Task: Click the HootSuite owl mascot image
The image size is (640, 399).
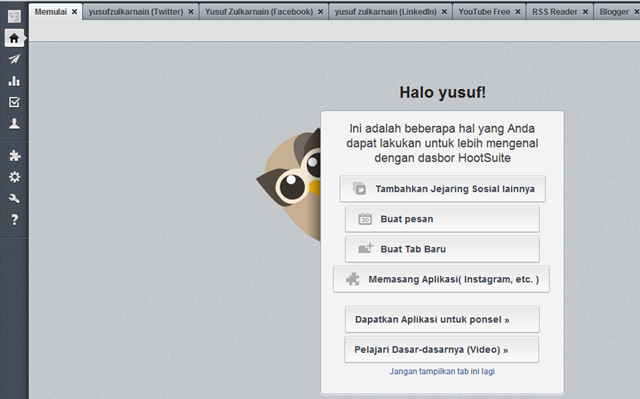Action: click(x=289, y=184)
